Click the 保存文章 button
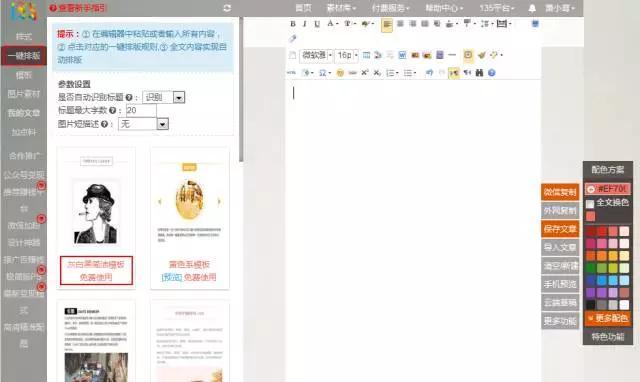640x382 pixels. click(x=560, y=229)
